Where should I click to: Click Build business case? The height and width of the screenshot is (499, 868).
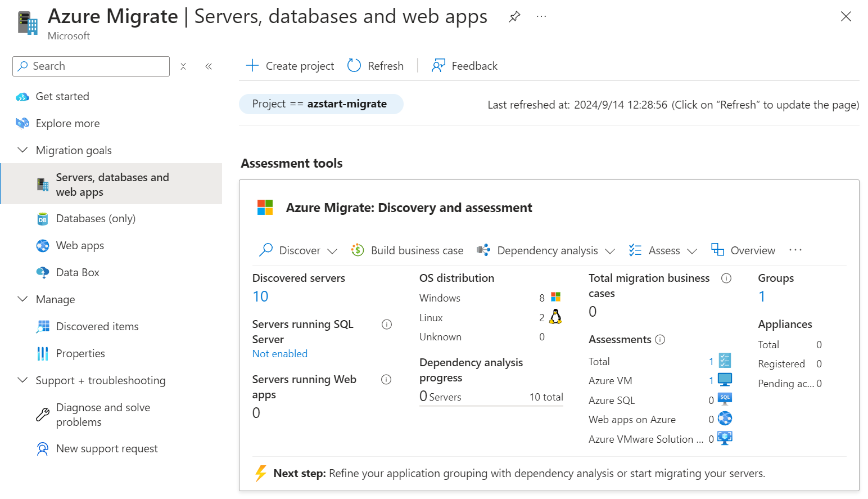click(x=407, y=250)
